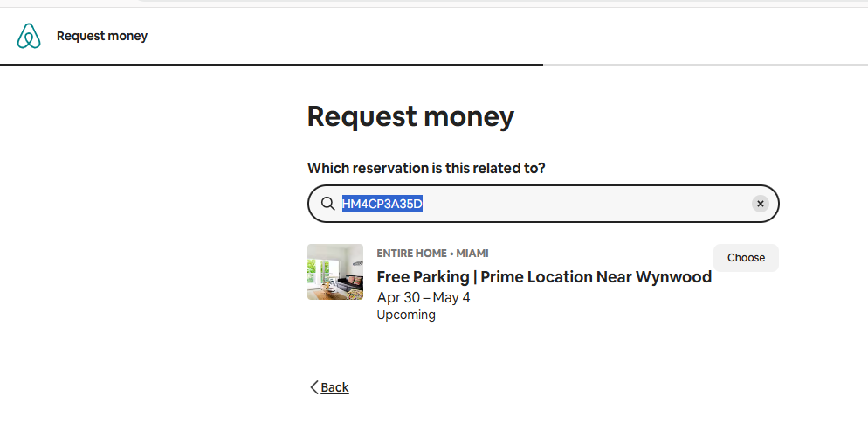The height and width of the screenshot is (424, 868).
Task: Click the magnifying glass search icon
Action: [x=327, y=204]
